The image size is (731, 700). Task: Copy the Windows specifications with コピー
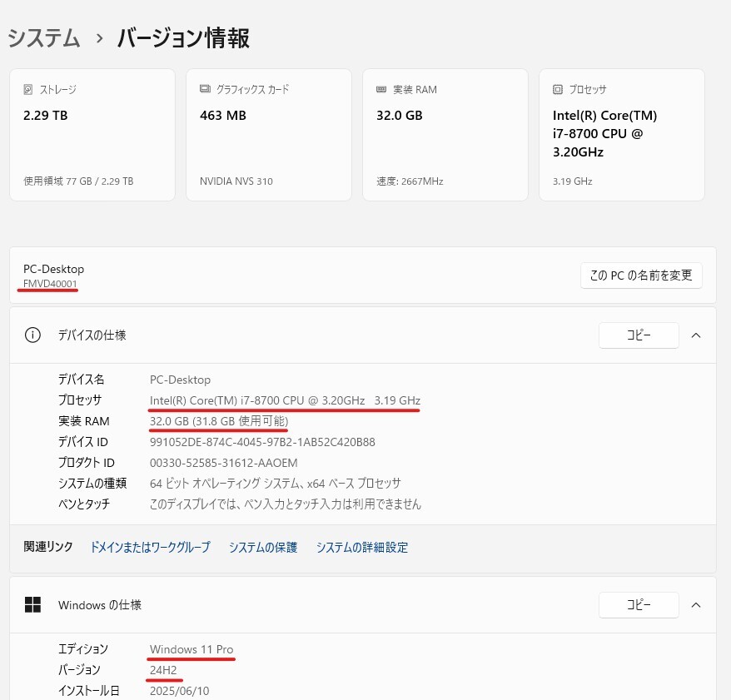point(639,605)
